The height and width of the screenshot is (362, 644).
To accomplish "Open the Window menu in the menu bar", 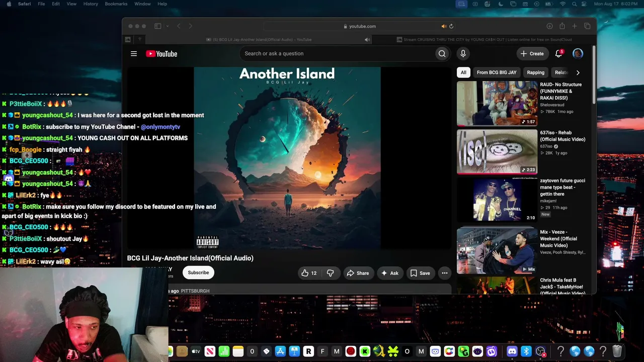I will pos(142,4).
